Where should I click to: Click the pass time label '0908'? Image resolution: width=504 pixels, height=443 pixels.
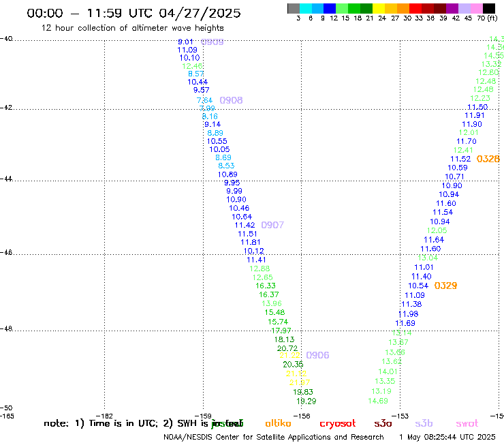(x=231, y=100)
